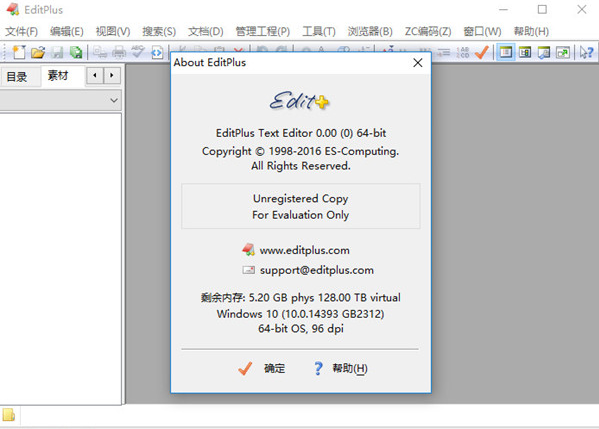
Task: Open the 文件(F) menu
Action: point(21,31)
